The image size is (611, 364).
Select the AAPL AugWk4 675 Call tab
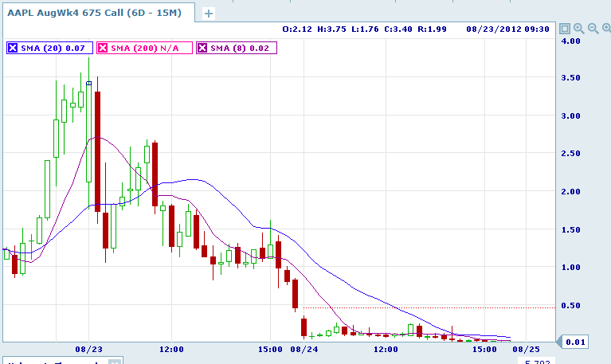(x=100, y=13)
